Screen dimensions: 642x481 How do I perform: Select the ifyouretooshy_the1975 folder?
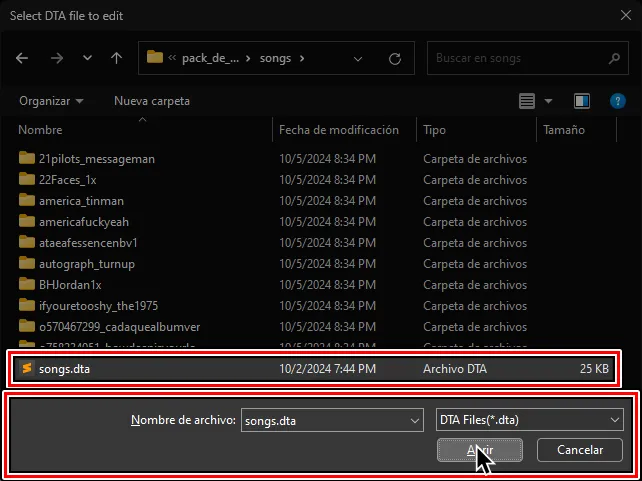[98, 306]
